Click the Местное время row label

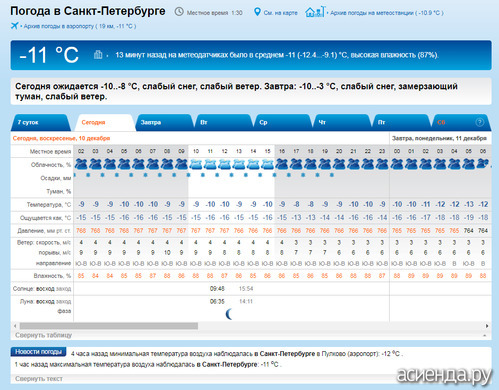tap(50, 151)
